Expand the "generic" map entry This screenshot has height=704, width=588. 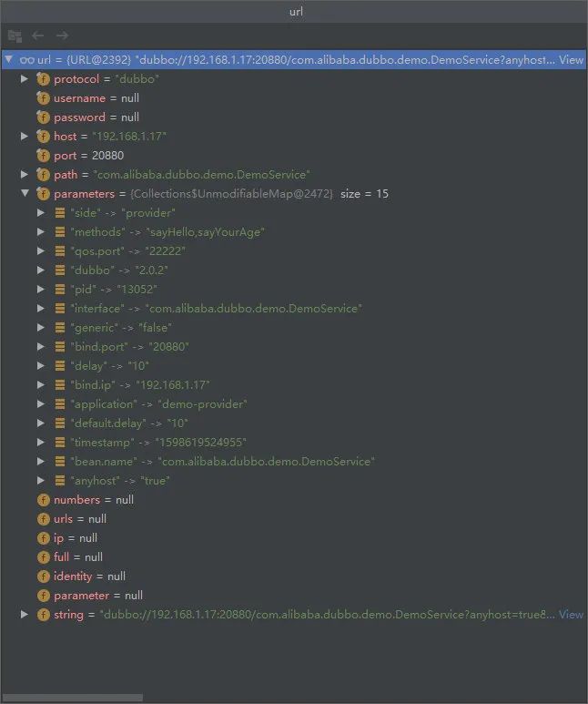pos(41,327)
